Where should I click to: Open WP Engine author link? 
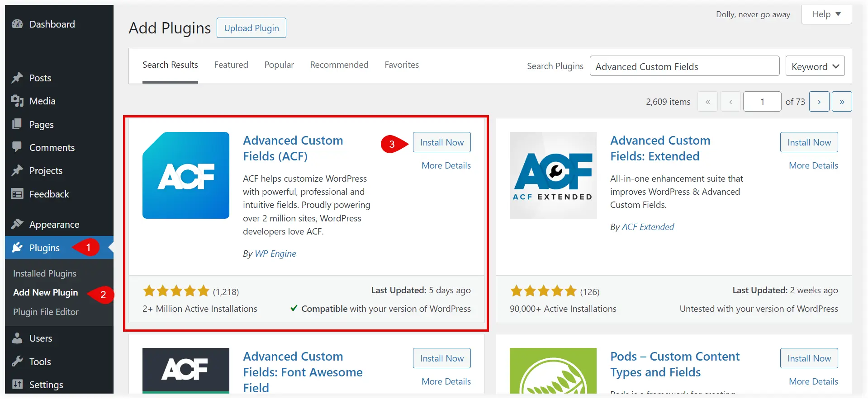pyautogui.click(x=275, y=253)
